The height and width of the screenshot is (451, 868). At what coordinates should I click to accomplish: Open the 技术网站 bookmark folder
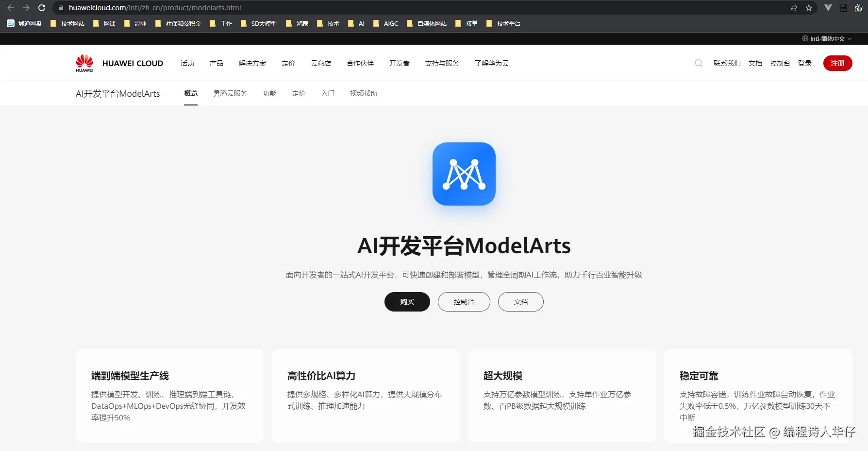(67, 23)
